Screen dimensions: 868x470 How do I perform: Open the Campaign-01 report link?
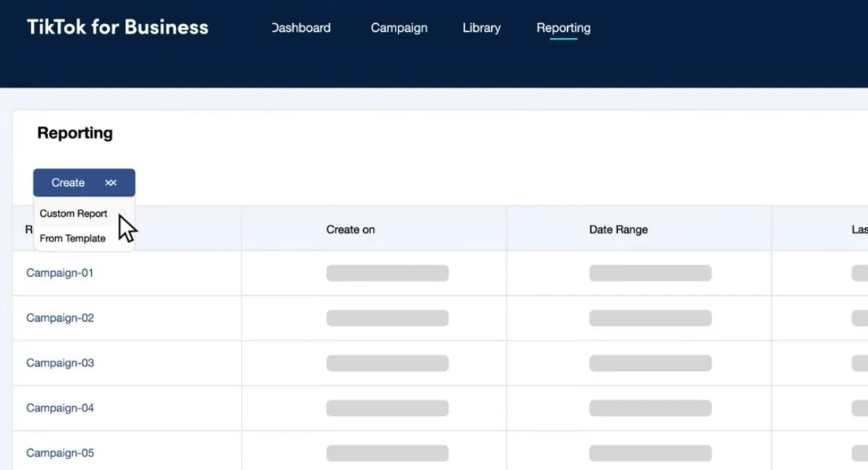(59, 273)
